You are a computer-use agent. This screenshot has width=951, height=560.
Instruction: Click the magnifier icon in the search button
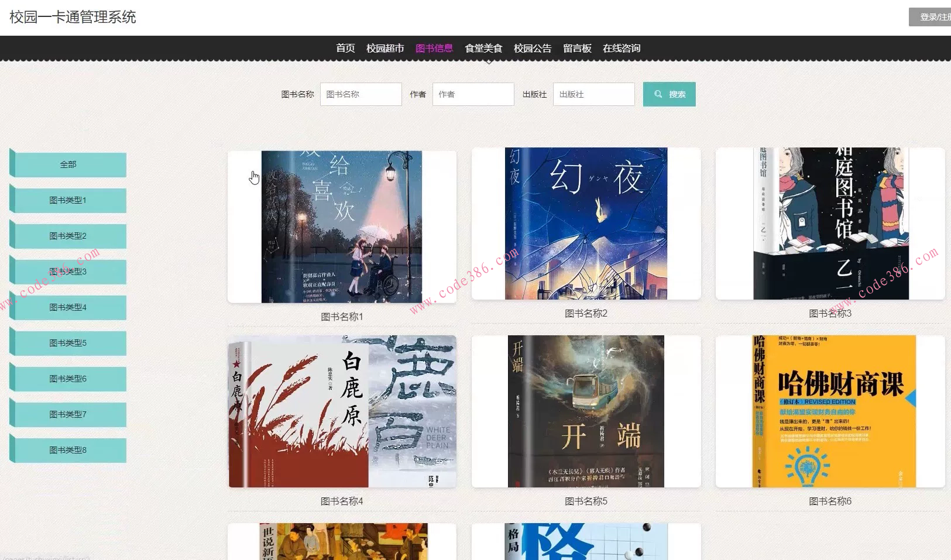pos(657,94)
